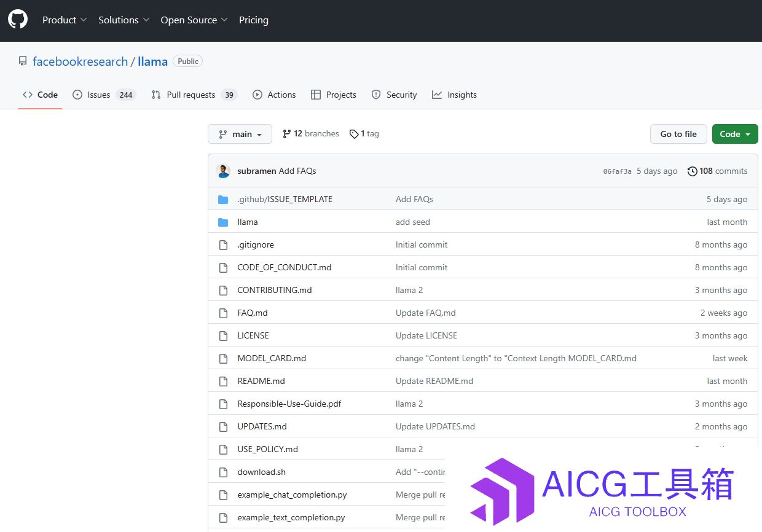Click the Go to file button
The width and height of the screenshot is (762, 532).
[x=678, y=134]
